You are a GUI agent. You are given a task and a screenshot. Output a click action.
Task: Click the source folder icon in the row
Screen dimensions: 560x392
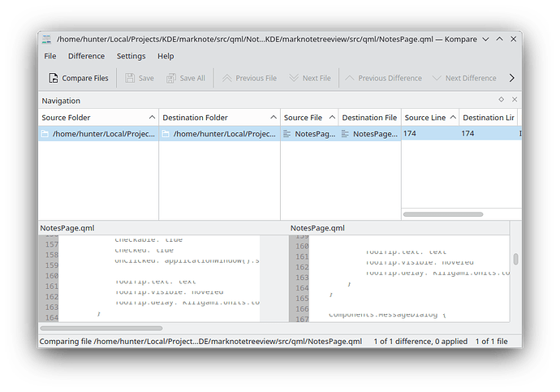[45, 134]
